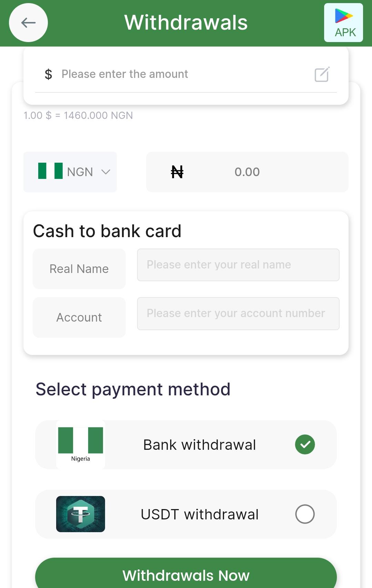The height and width of the screenshot is (588, 372).
Task: Select the Bank withdrawal radio button
Action: point(305,445)
